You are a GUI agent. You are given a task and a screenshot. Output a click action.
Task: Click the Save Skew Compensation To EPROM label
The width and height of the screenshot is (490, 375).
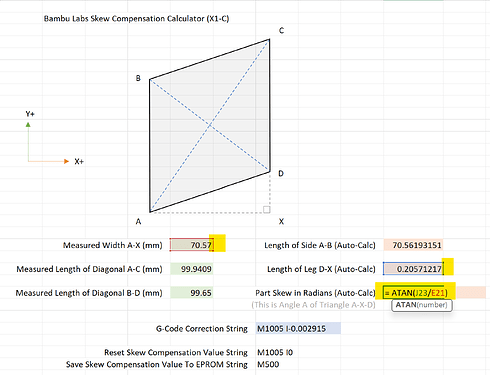[x=157, y=365]
